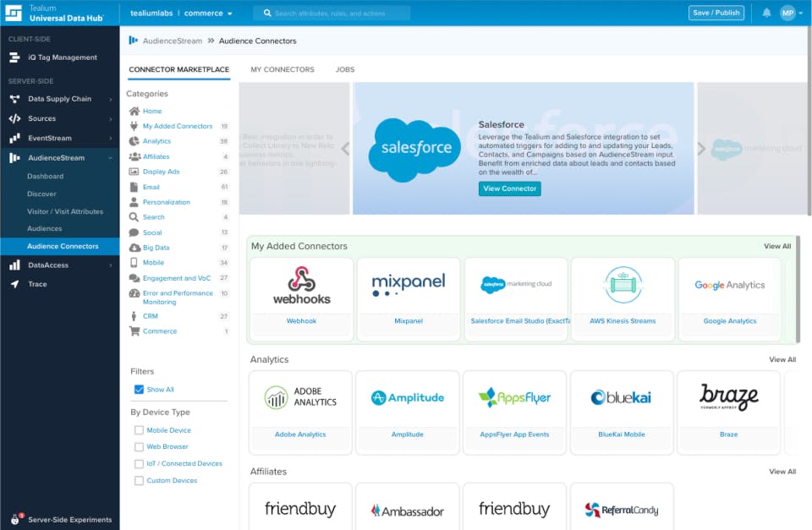Open the Braze connector card
The height and width of the screenshot is (530, 812).
click(x=728, y=413)
